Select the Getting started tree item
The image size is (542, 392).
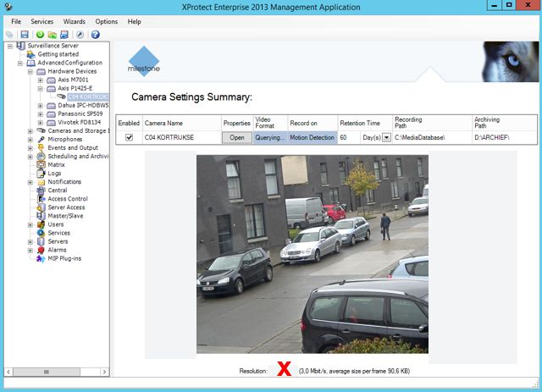pos(58,54)
